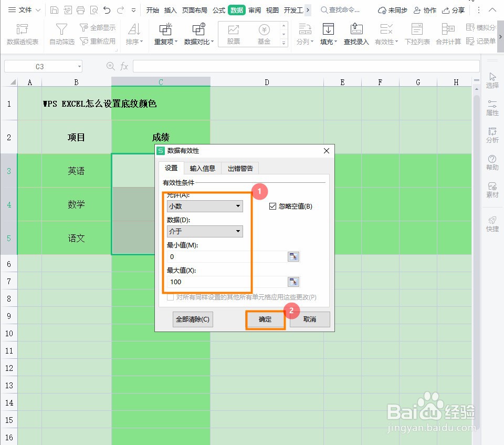Switch to the 页面布局 ribbon tab

[194, 11]
